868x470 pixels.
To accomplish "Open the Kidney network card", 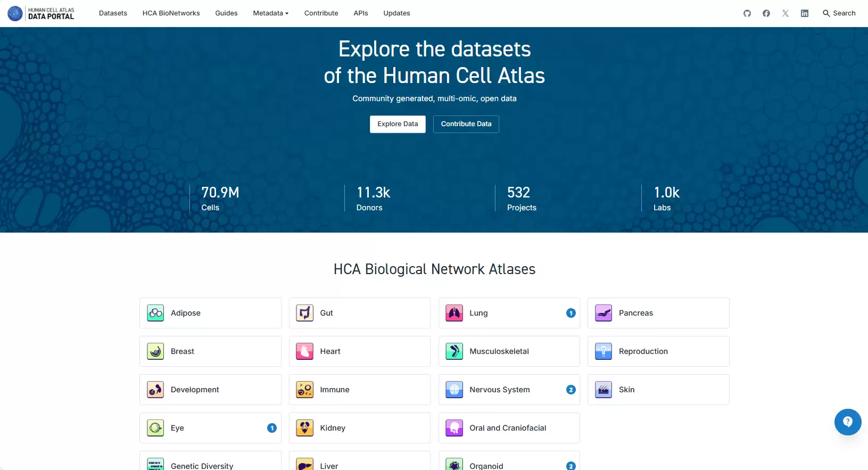I will [360, 428].
